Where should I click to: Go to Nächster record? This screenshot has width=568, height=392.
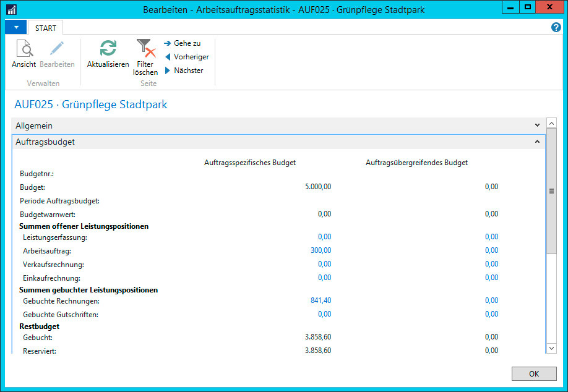click(x=168, y=70)
